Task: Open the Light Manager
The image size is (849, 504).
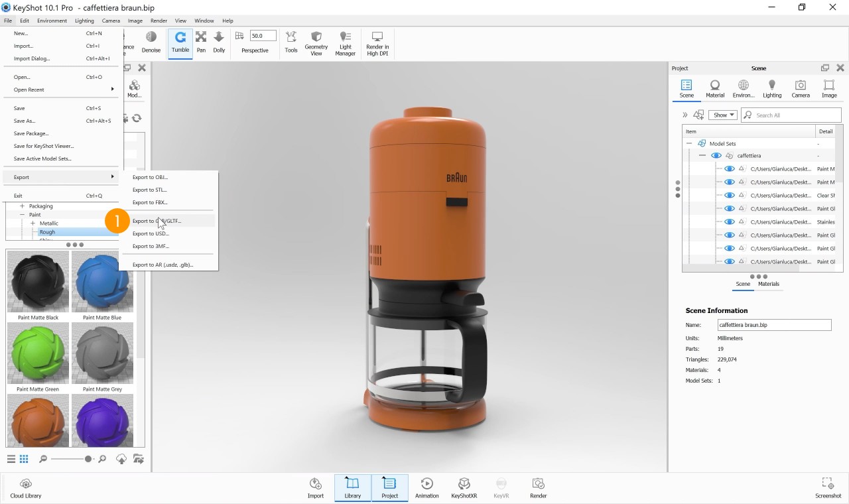Action: pos(345,42)
